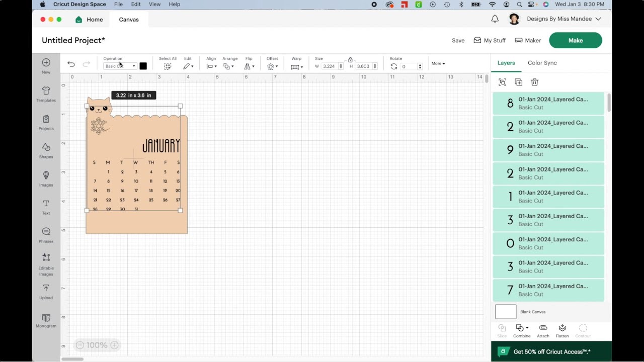Click the Layers panel vertical scrollbar
The image size is (644, 362).
click(609, 103)
